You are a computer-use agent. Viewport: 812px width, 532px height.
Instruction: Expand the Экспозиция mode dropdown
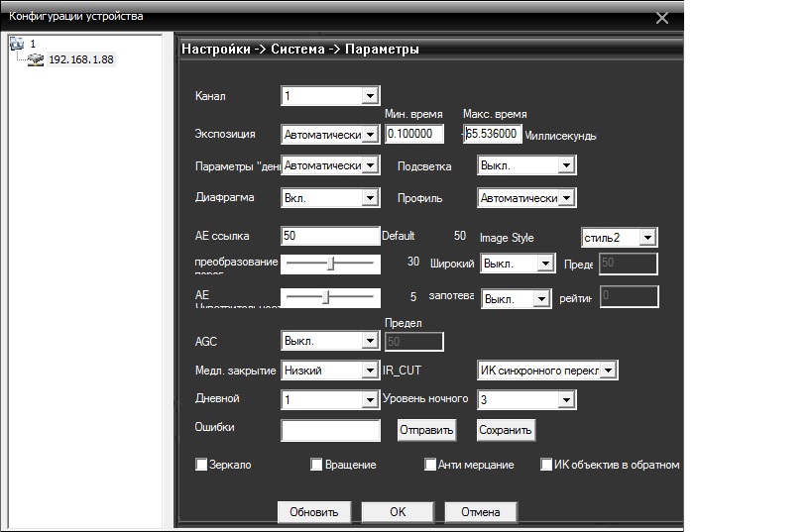pyautogui.click(x=370, y=135)
